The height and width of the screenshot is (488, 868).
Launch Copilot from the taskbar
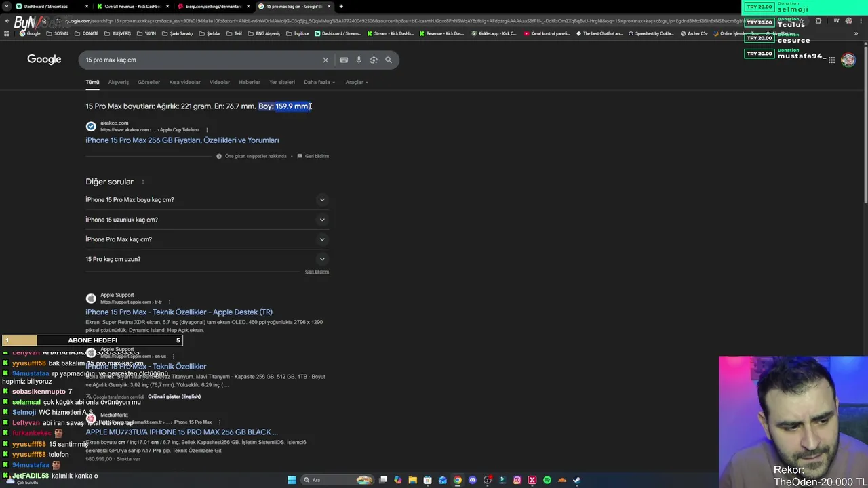(x=398, y=480)
